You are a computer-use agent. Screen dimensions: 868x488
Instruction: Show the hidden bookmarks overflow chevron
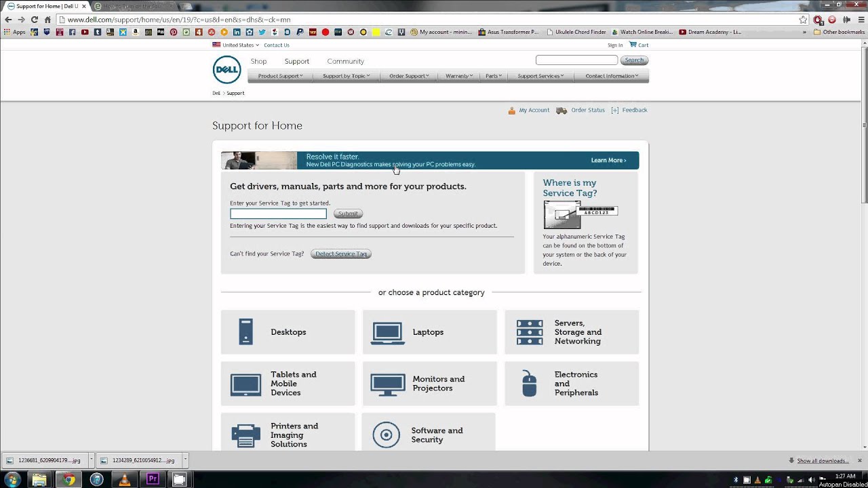(804, 32)
